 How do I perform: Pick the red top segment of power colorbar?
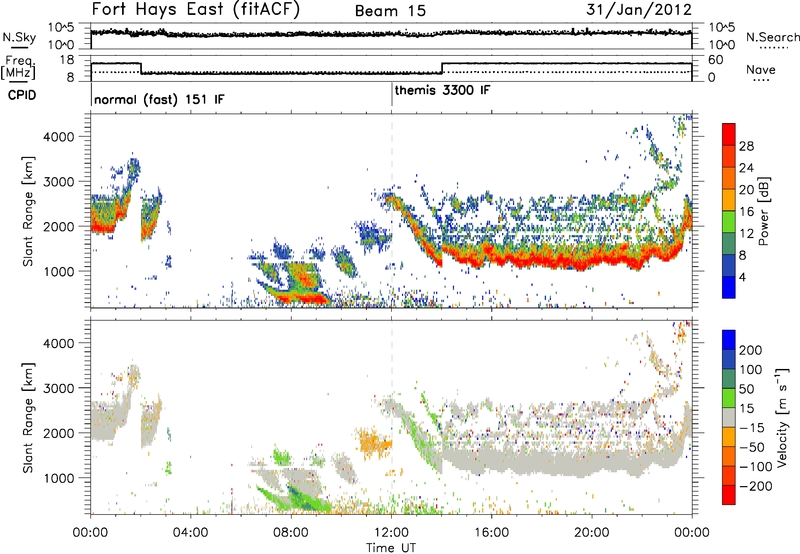tap(729, 134)
